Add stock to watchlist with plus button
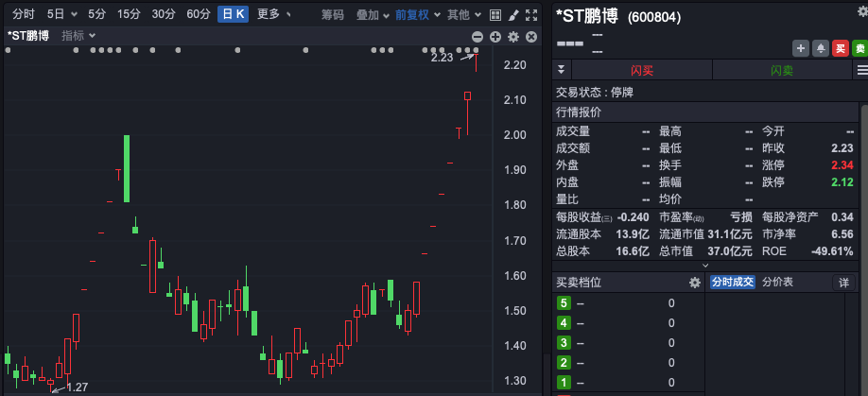 (801, 48)
